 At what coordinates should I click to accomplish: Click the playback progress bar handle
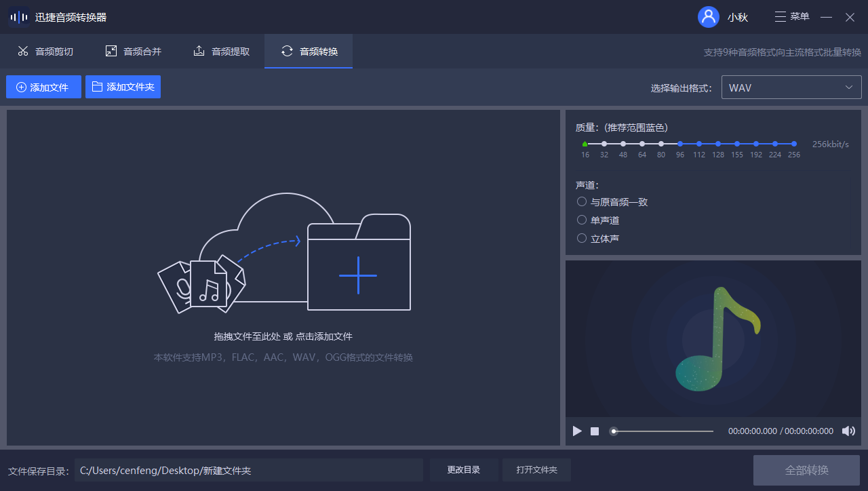coord(614,431)
